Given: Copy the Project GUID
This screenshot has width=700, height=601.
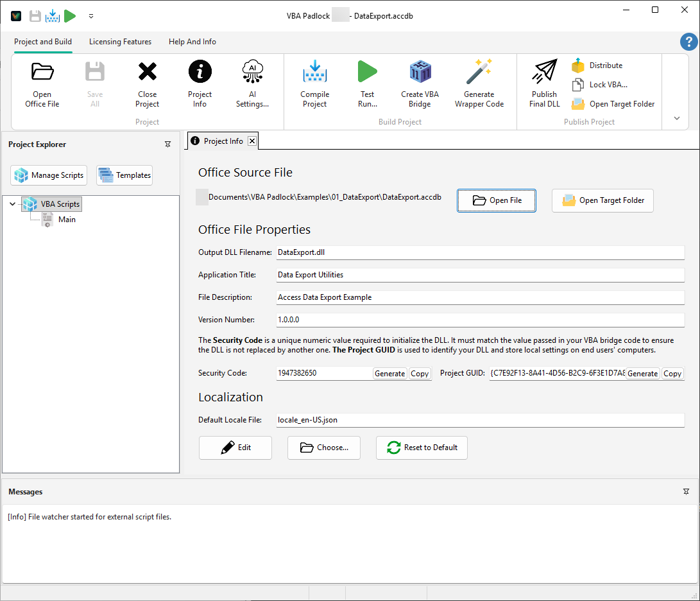Looking at the screenshot, I should (x=672, y=373).
